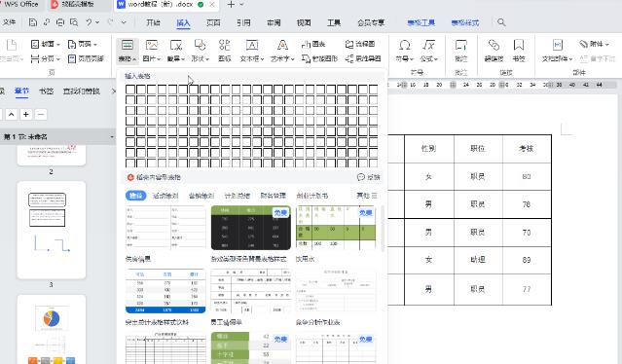The image size is (622, 364).
Task: Switch to the 表格样式 ribbon tab
Action: click(x=465, y=22)
